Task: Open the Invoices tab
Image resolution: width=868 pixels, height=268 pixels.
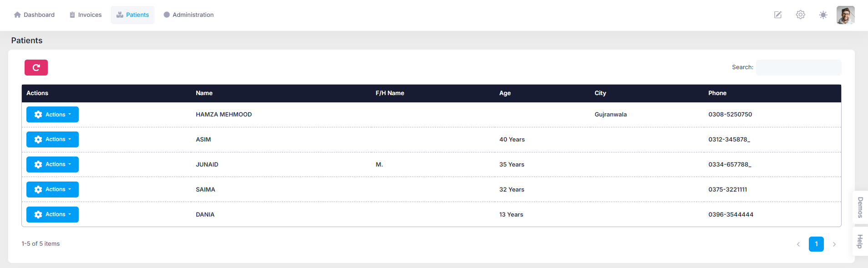Action: click(x=85, y=15)
